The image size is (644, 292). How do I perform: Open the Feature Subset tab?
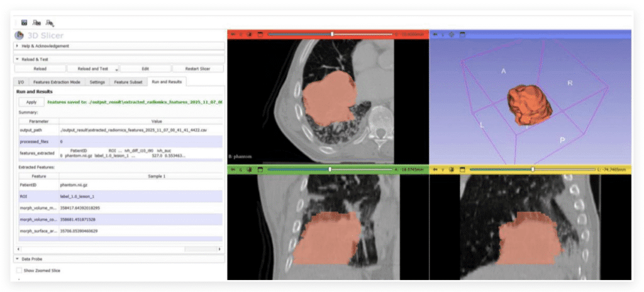coord(128,82)
